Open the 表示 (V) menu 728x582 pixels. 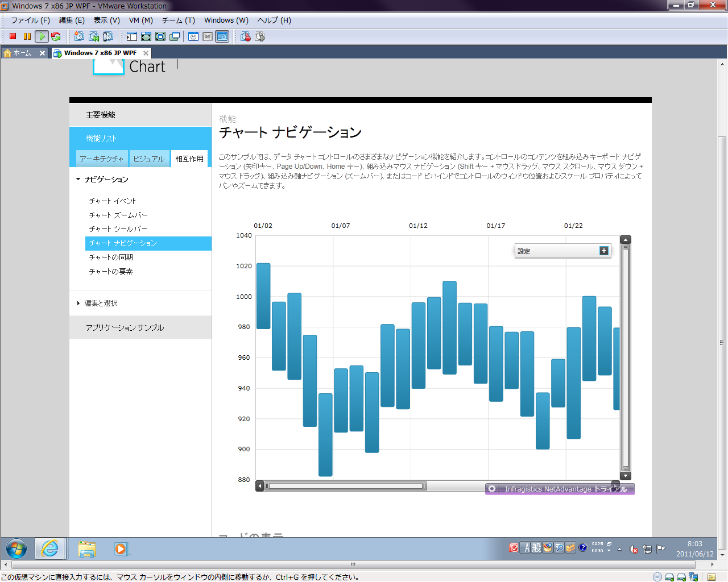pos(106,20)
